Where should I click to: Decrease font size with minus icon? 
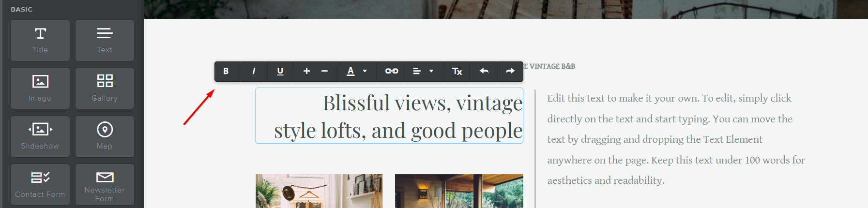(x=325, y=71)
